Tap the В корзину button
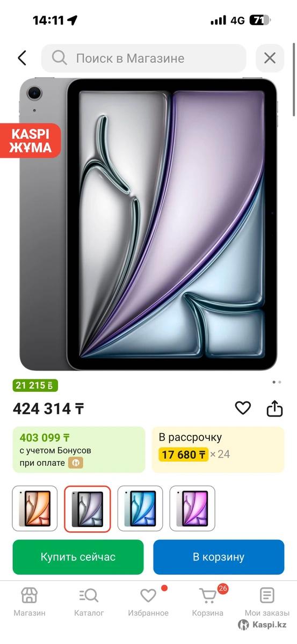 (219, 557)
